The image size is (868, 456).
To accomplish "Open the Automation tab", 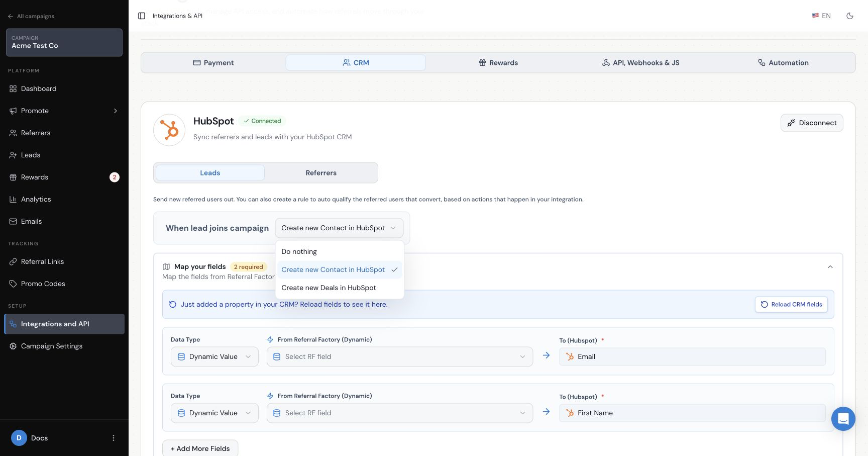I will coord(783,62).
